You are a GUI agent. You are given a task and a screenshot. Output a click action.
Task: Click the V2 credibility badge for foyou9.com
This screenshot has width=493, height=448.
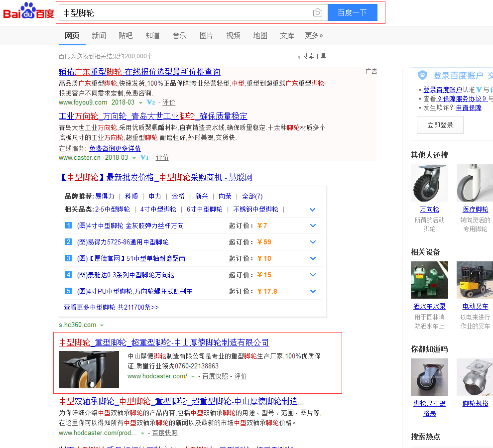click(x=151, y=102)
